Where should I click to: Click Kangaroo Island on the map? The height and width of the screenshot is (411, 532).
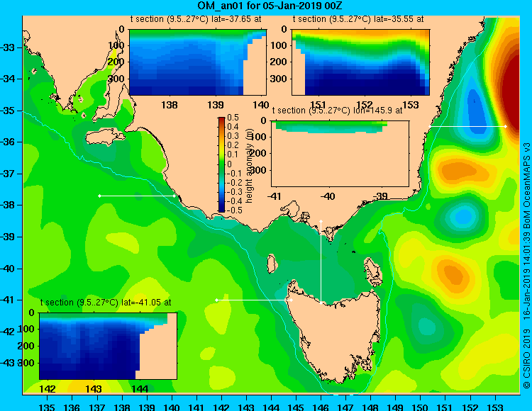(x=105, y=137)
